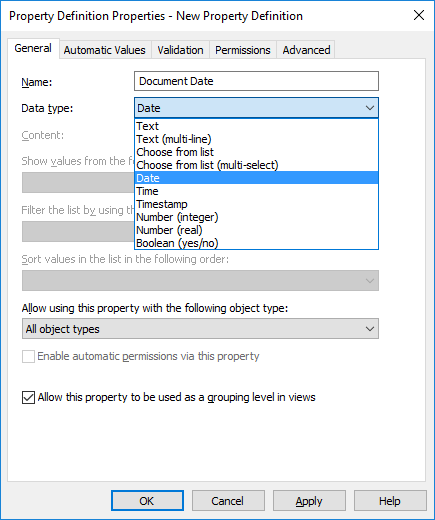Open the Advanced tab
Screen dimensions: 435x520
pos(306,50)
